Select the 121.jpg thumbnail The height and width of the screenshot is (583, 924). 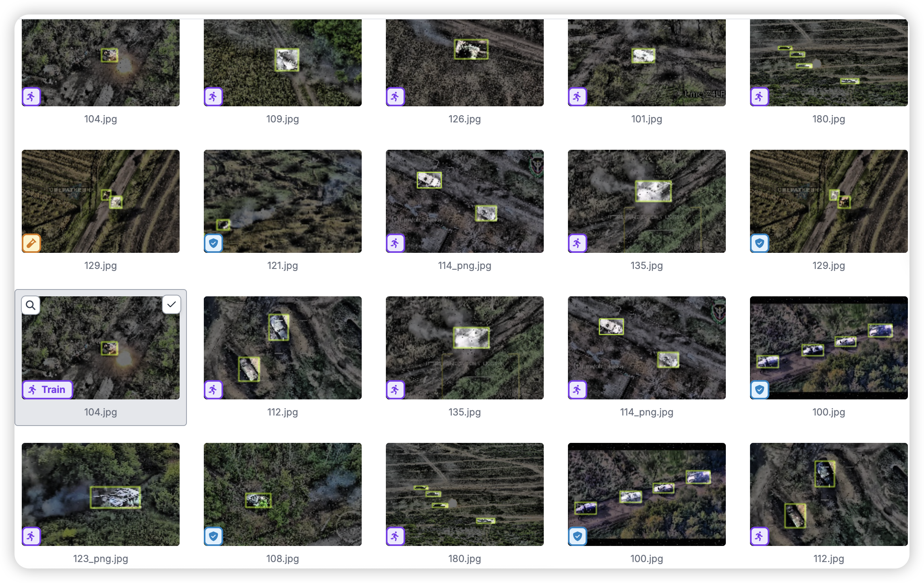(x=282, y=201)
